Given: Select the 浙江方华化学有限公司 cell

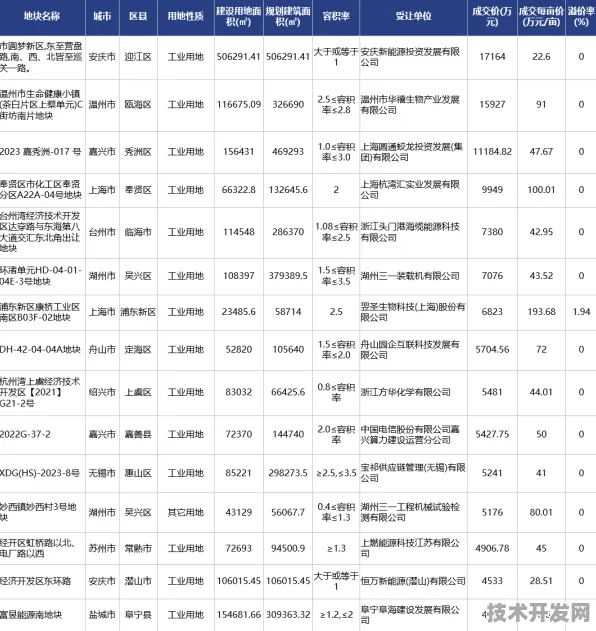Looking at the screenshot, I should click(x=405, y=392).
